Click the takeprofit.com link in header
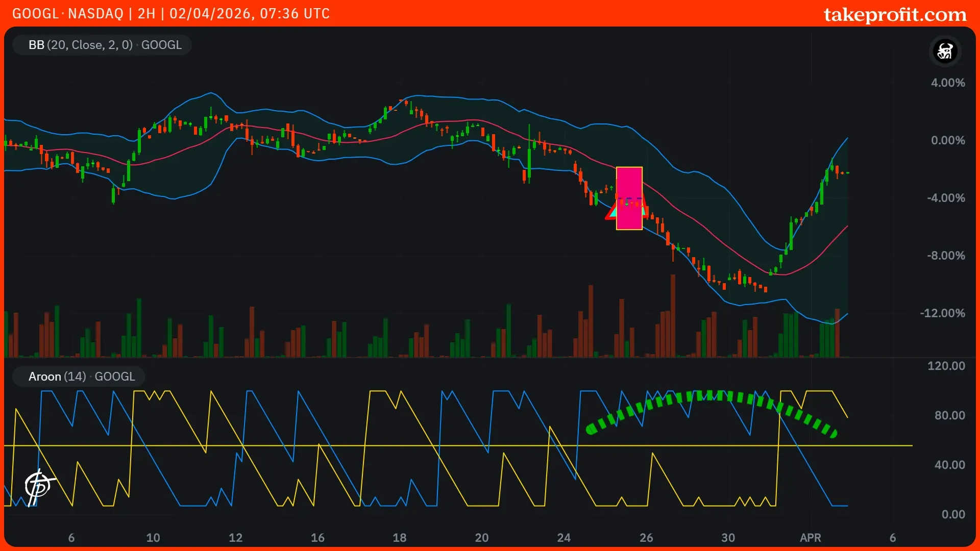 (x=895, y=14)
